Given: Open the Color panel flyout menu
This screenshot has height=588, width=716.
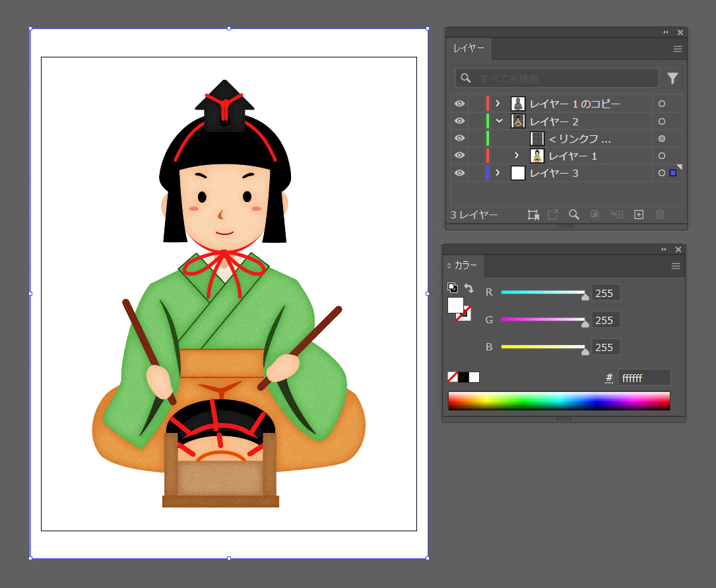Looking at the screenshot, I should (675, 265).
